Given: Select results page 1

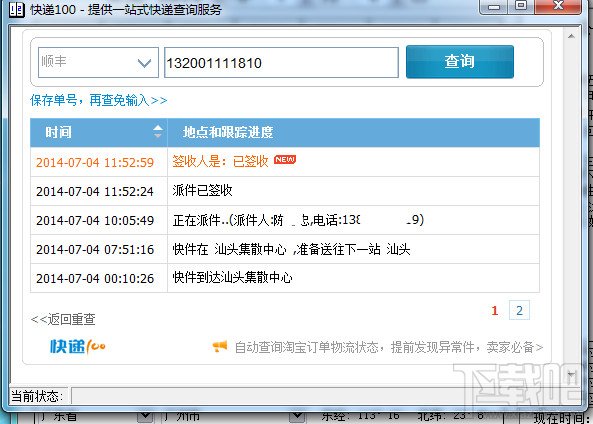Looking at the screenshot, I should point(494,311).
